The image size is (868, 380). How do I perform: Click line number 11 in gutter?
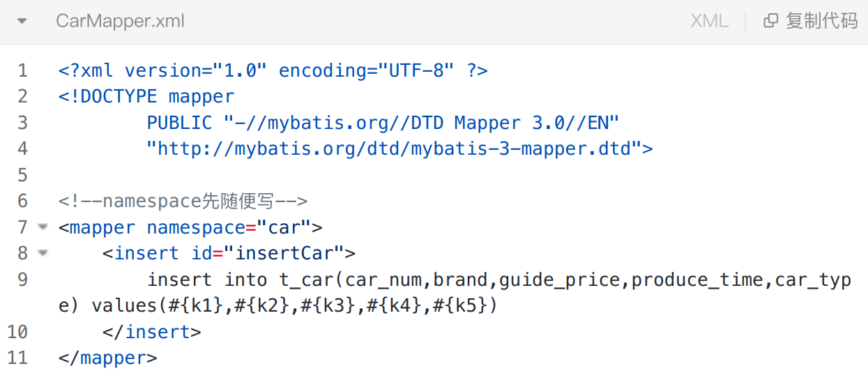coord(17,358)
